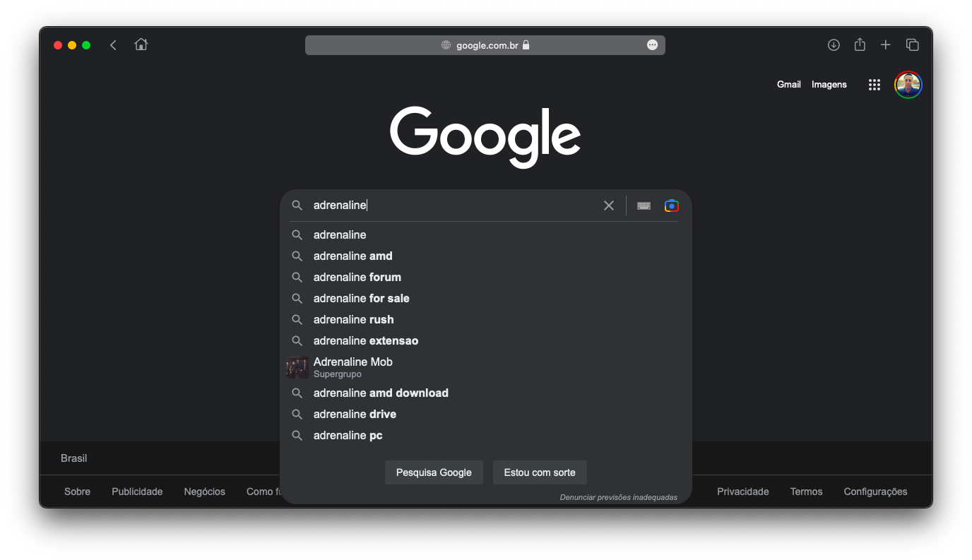The height and width of the screenshot is (560, 972).
Task: Pick suggestion 'adrenaline for sale'
Action: tap(486, 299)
